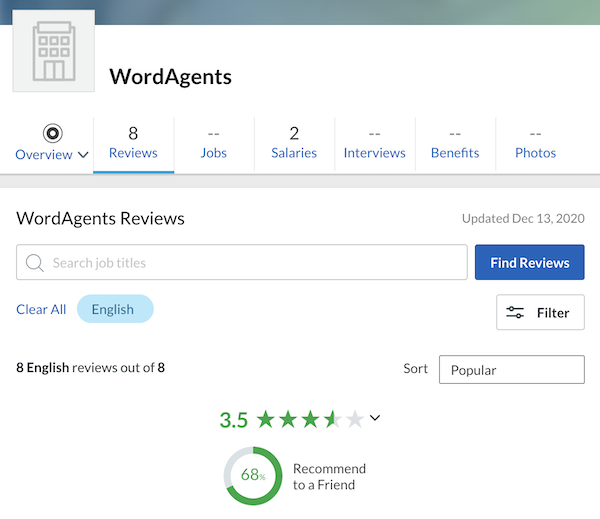This screenshot has width=600, height=519.
Task: Open the Filter button
Action: pos(540,312)
